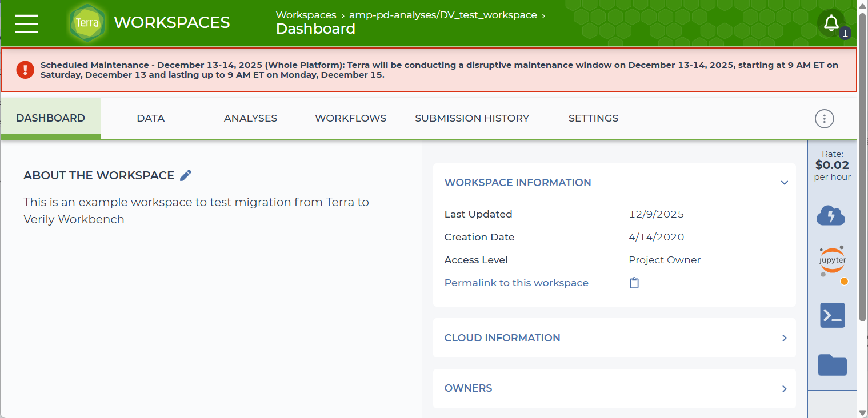
Task: Open the file browser folder icon
Action: pos(832,365)
